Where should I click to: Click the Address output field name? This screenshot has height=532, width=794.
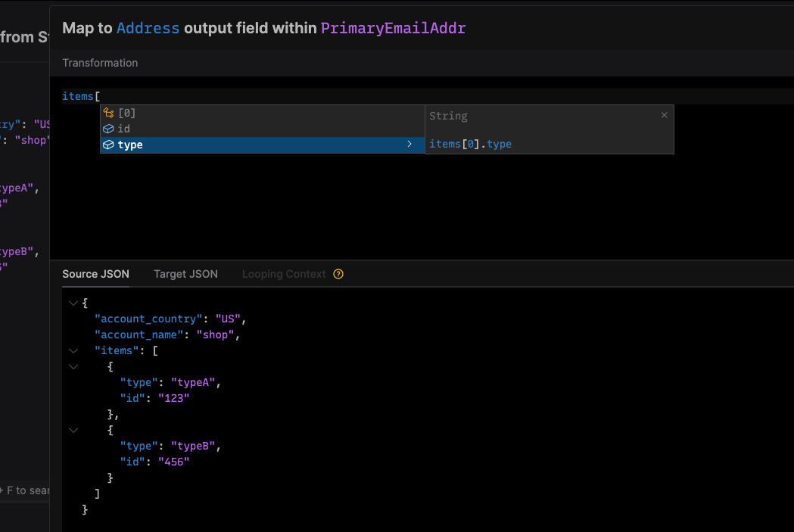pos(148,28)
